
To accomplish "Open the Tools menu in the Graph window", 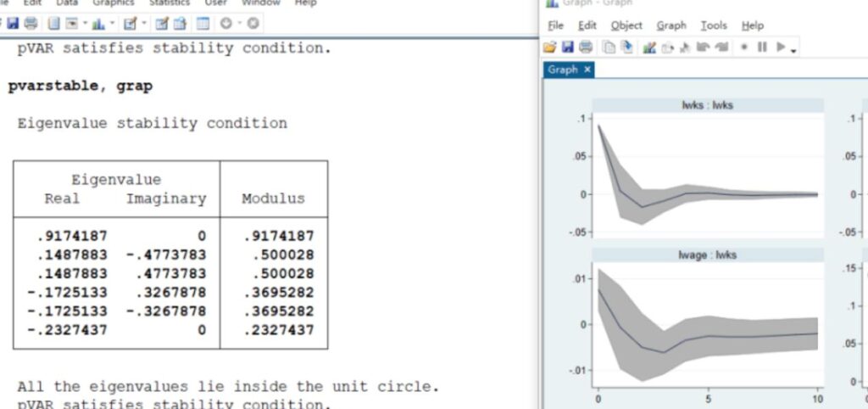I will tap(714, 25).
